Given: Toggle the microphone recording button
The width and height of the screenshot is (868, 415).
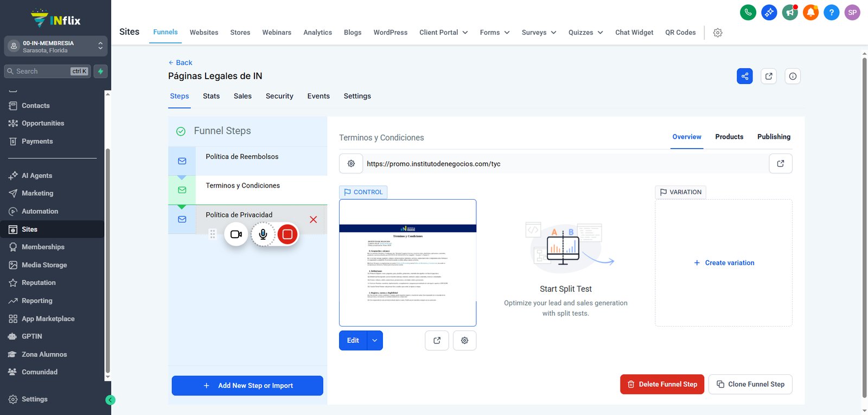Looking at the screenshot, I should click(263, 234).
